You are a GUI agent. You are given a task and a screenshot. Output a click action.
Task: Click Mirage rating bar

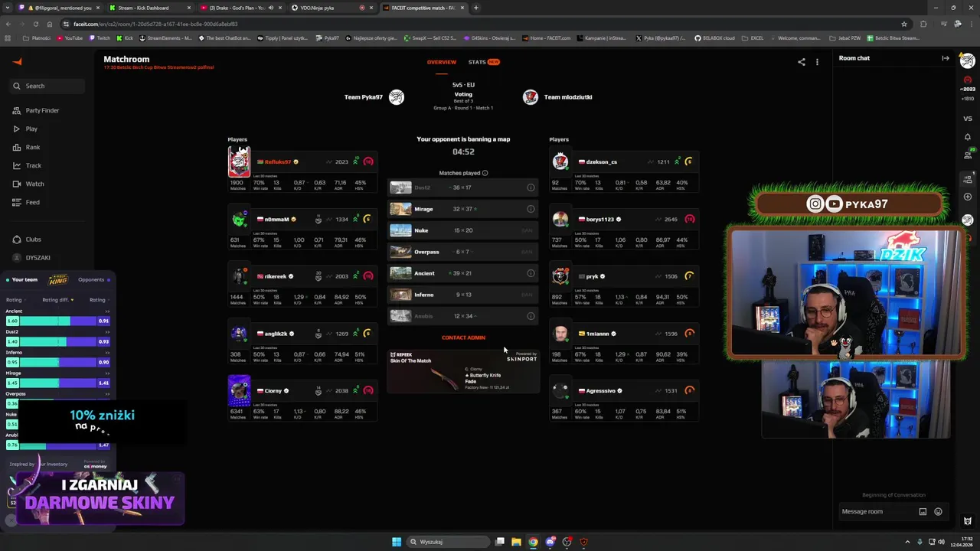(58, 383)
